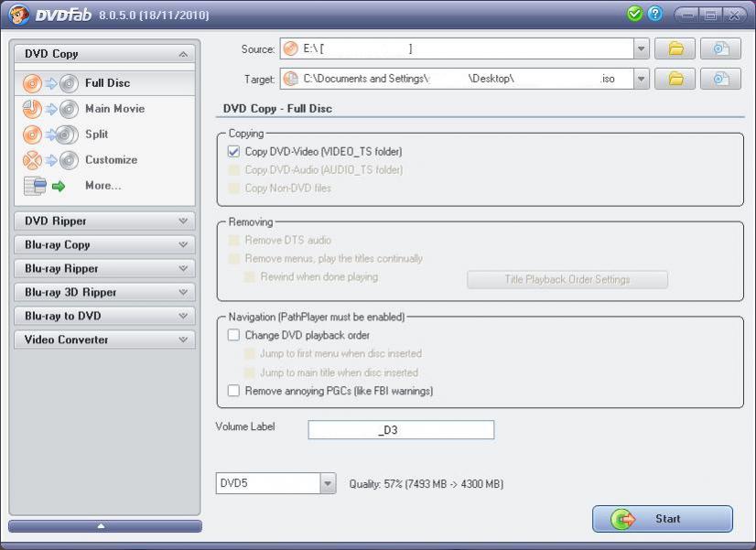Click the Quality: 57% size text
756x550 pixels.
tap(427, 484)
